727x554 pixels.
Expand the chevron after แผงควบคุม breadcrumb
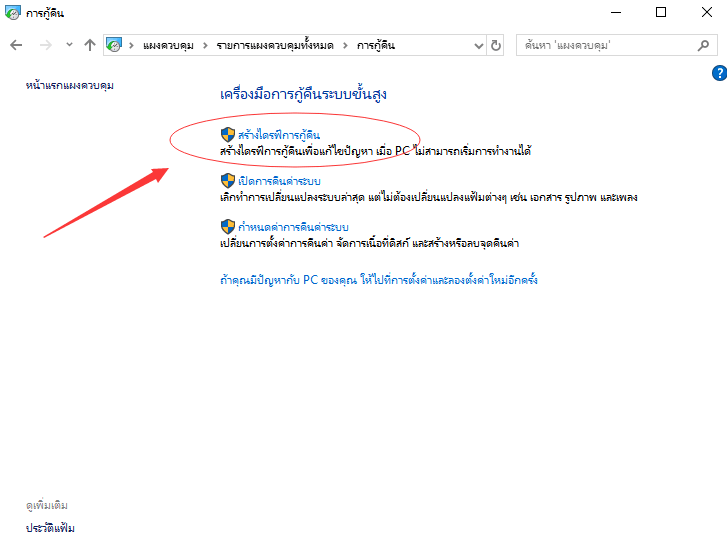click(x=205, y=45)
